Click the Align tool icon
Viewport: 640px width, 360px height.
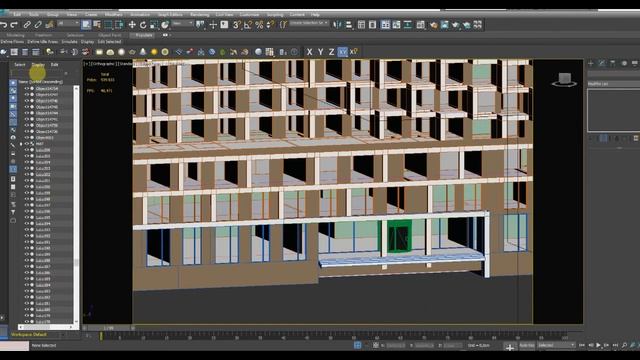coord(348,25)
